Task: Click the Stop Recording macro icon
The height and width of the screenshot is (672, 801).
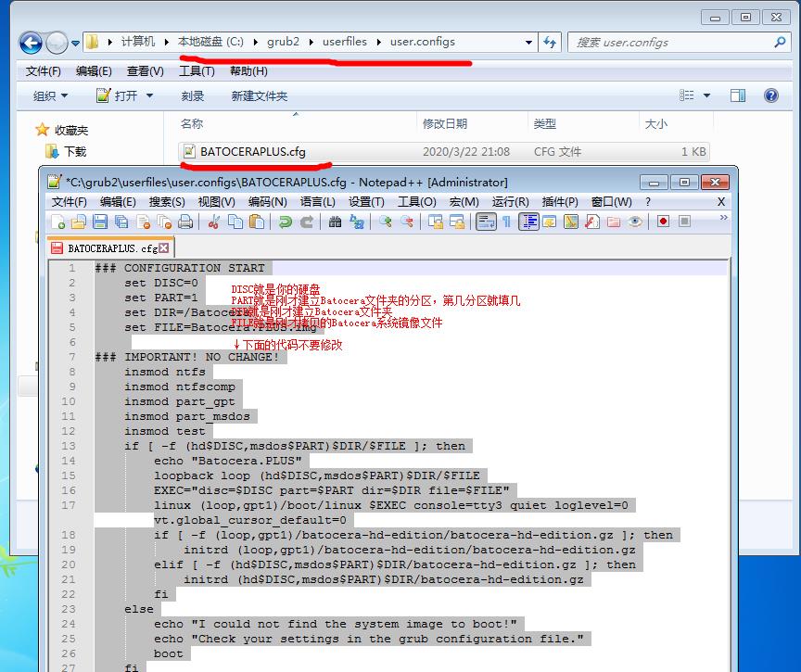Action: (x=684, y=222)
